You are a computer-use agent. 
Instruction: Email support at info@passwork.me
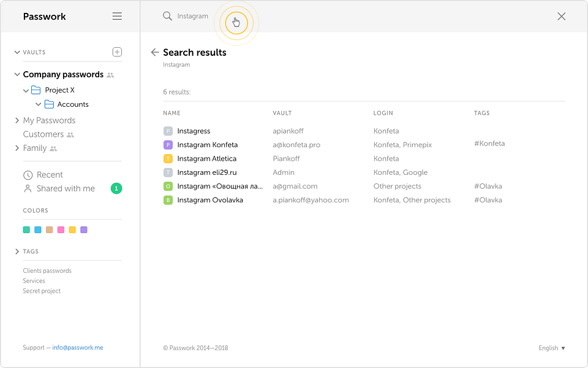78,348
